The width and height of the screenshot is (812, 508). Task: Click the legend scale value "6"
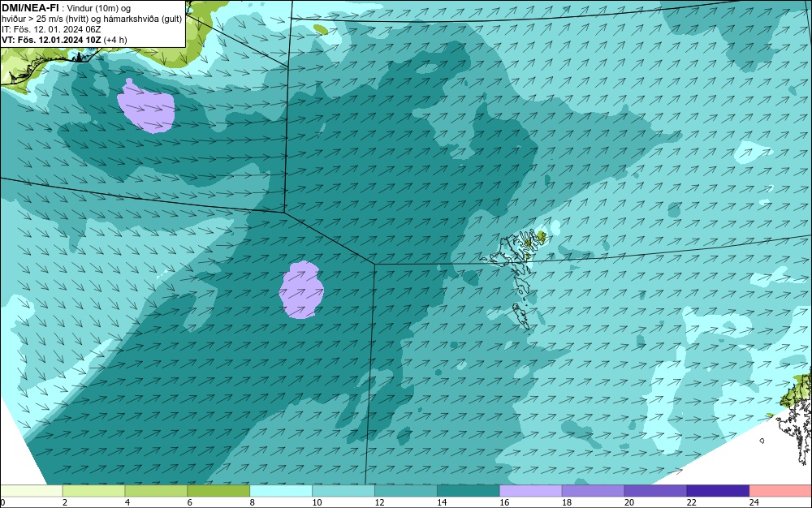pyautogui.click(x=190, y=502)
